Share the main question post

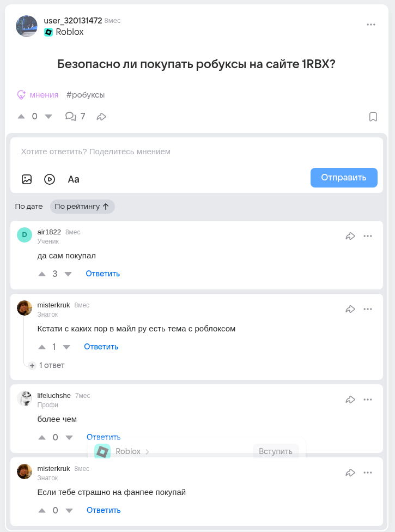pyautogui.click(x=101, y=116)
